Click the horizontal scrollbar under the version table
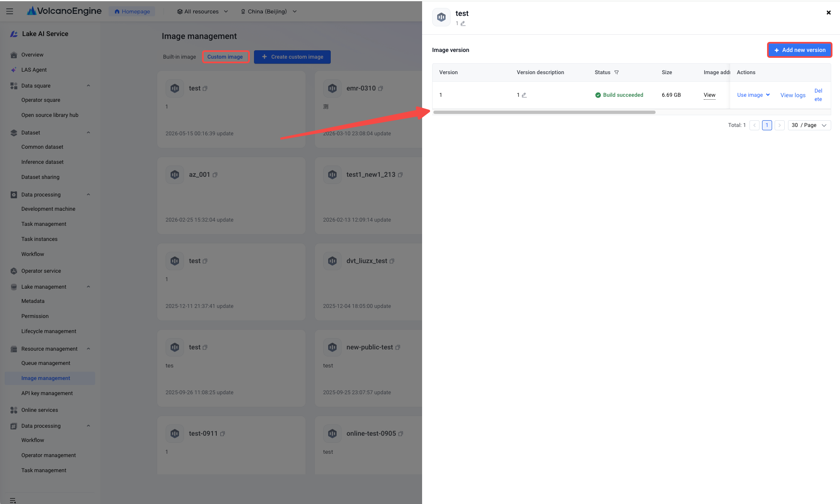This screenshot has width=840, height=504. pyautogui.click(x=544, y=112)
